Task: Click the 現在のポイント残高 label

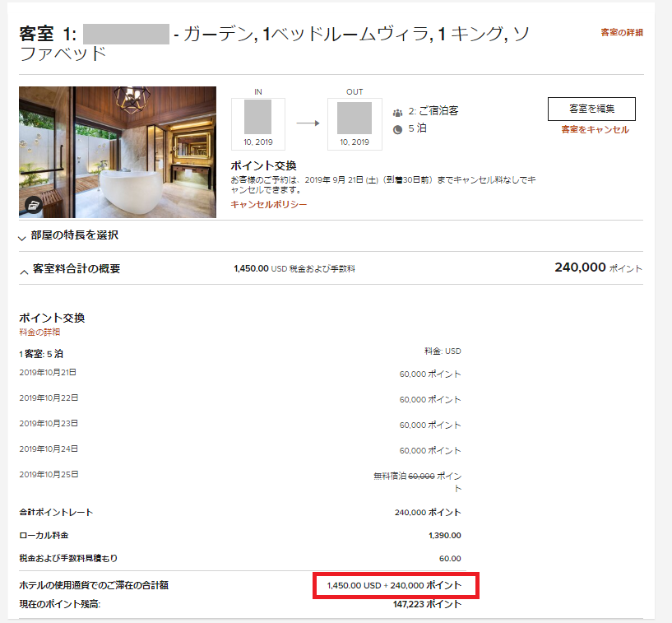Action: pyautogui.click(x=59, y=604)
